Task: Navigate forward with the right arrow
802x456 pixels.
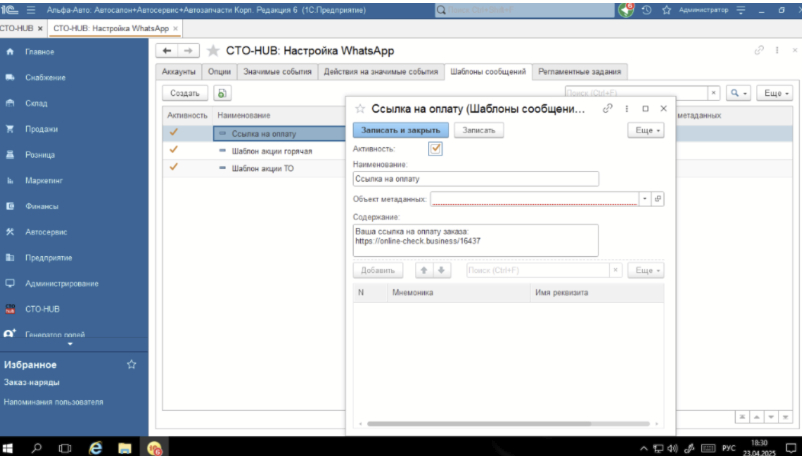Action: [x=188, y=51]
